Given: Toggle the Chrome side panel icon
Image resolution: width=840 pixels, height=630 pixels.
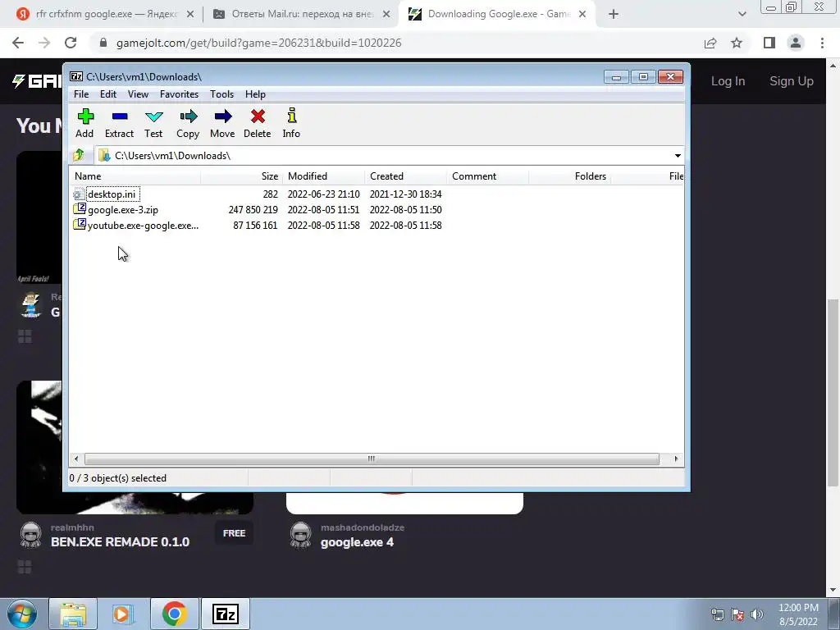Looking at the screenshot, I should (769, 43).
